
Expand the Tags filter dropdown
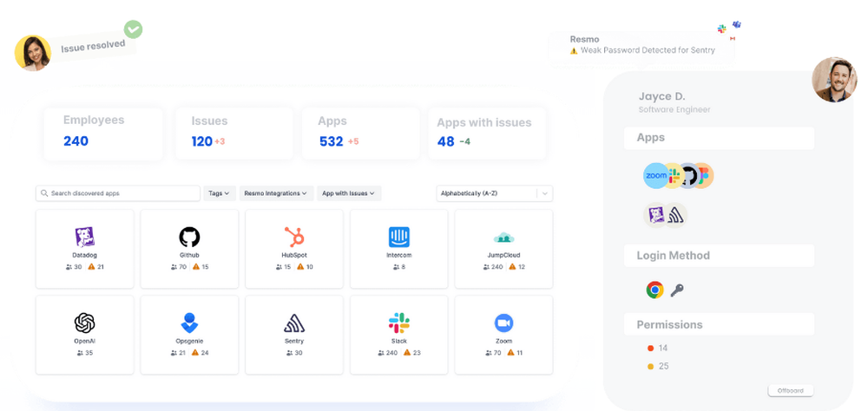[x=220, y=193]
